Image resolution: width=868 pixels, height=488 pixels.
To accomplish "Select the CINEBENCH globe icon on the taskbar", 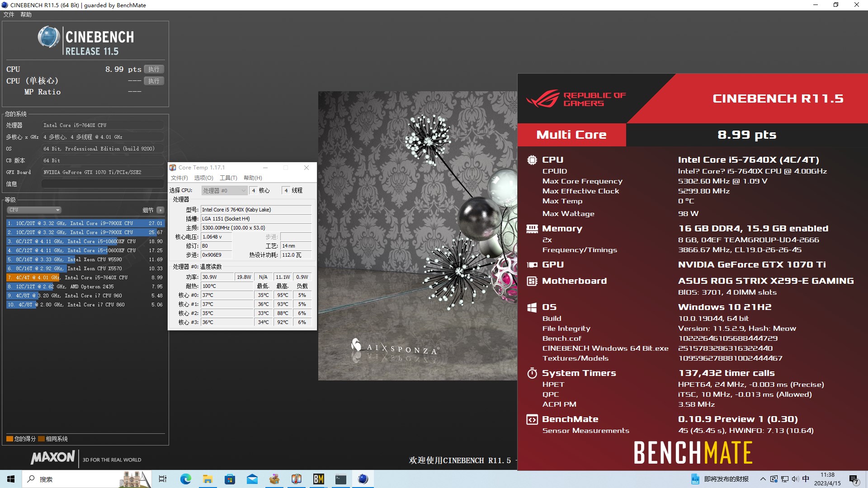I will pyautogui.click(x=363, y=479).
